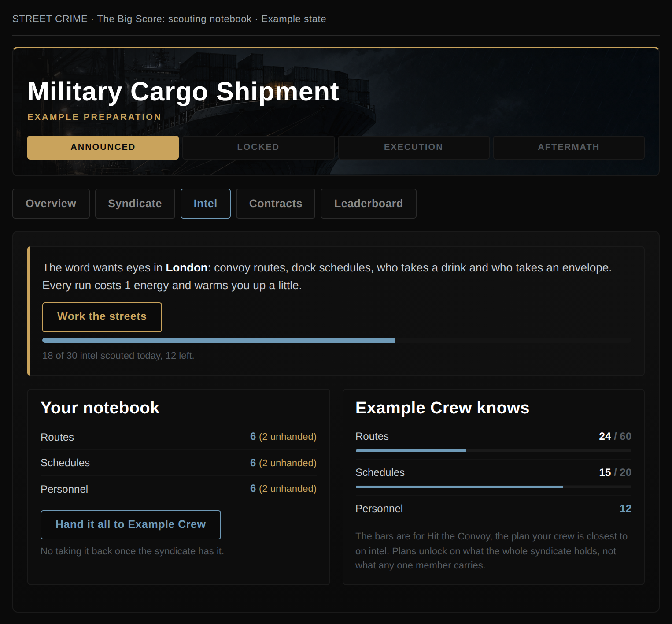
Task: Click the 'Your notebook' heading
Action: click(x=100, y=408)
